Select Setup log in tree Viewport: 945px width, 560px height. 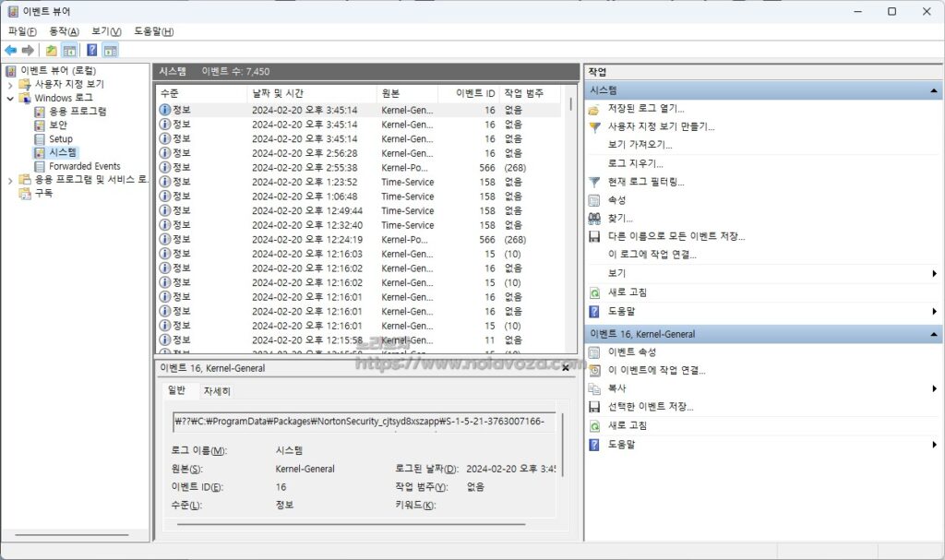[x=60, y=138]
